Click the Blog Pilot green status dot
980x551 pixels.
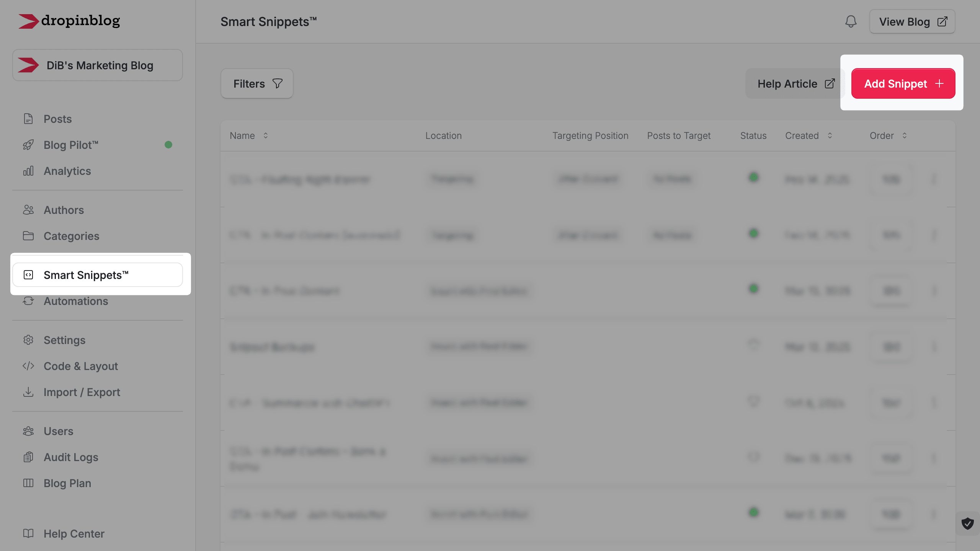tap(168, 145)
